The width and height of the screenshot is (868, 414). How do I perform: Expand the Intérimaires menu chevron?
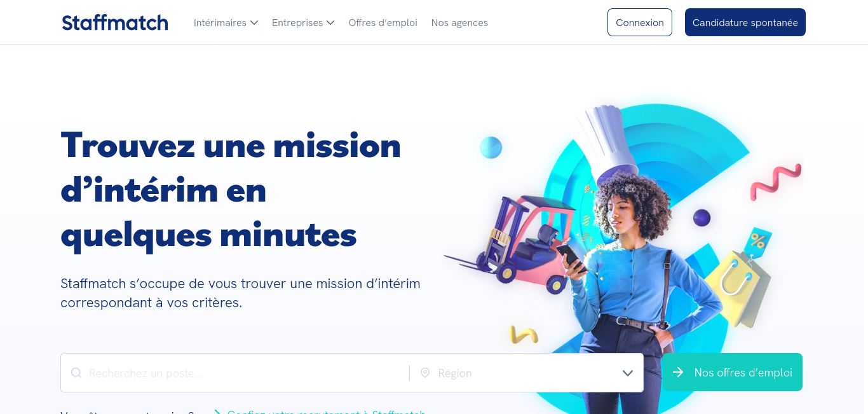tap(254, 23)
